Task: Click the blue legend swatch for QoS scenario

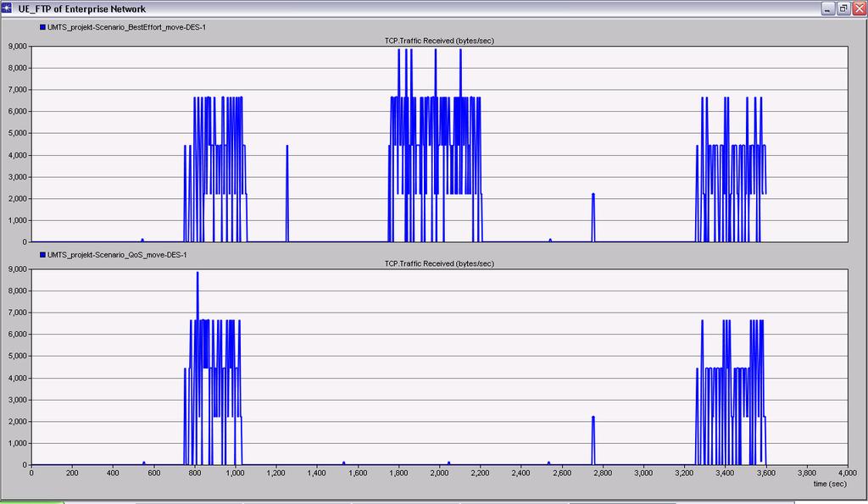Action: (x=42, y=255)
